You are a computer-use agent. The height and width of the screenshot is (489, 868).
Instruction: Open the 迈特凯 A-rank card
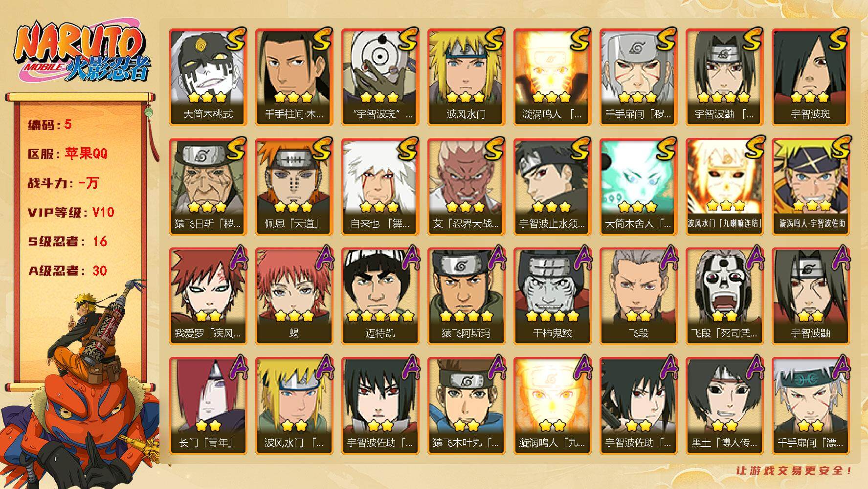[x=380, y=296]
